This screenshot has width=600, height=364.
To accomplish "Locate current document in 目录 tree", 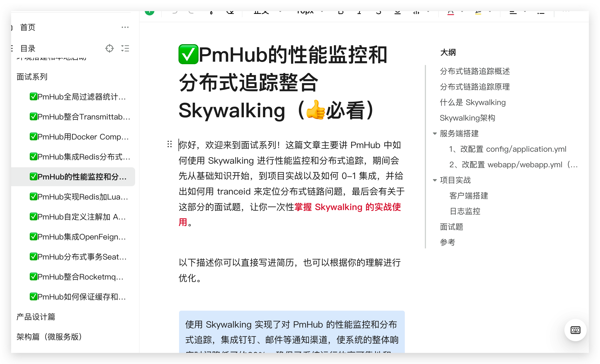I will click(110, 48).
